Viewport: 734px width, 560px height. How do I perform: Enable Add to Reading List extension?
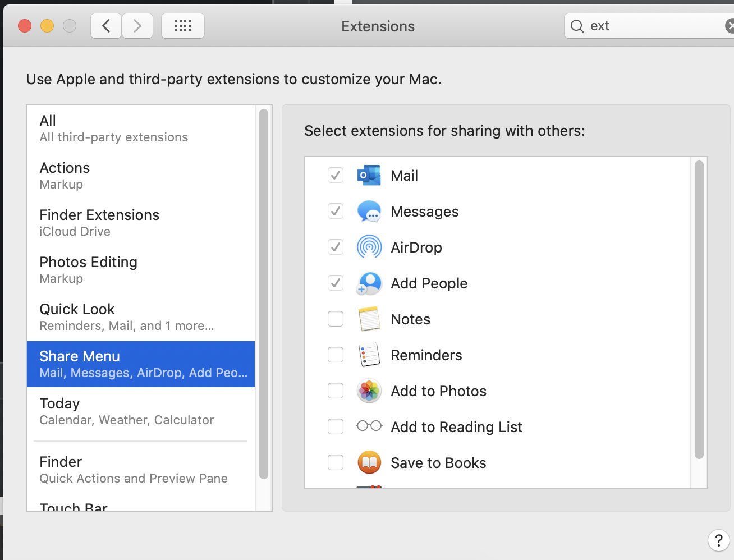click(336, 427)
